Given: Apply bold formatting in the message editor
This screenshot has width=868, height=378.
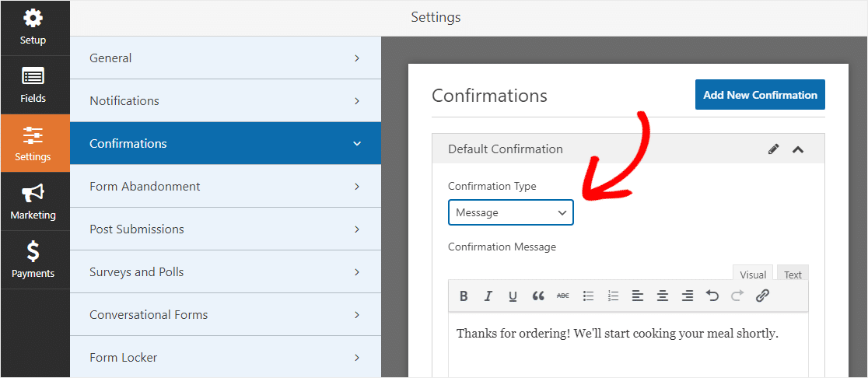Looking at the screenshot, I should [464, 296].
